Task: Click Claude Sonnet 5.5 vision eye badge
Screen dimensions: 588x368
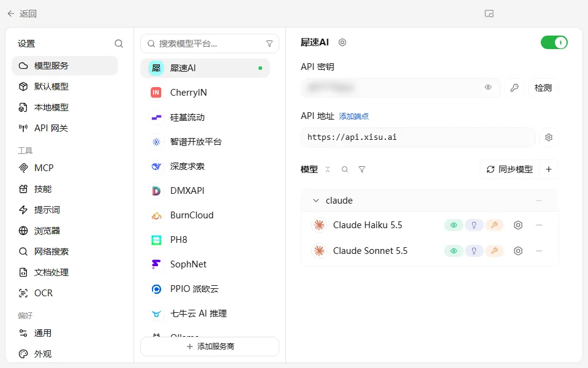Action: click(x=454, y=251)
